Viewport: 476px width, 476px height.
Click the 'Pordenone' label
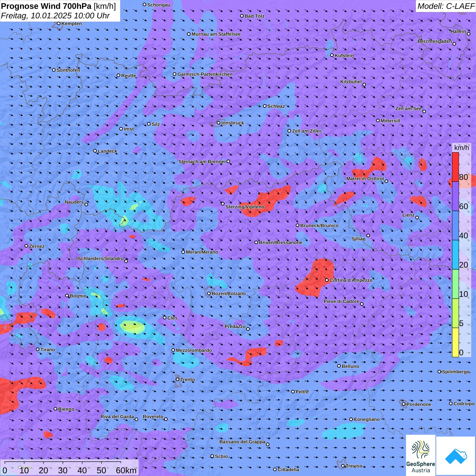[x=419, y=404]
